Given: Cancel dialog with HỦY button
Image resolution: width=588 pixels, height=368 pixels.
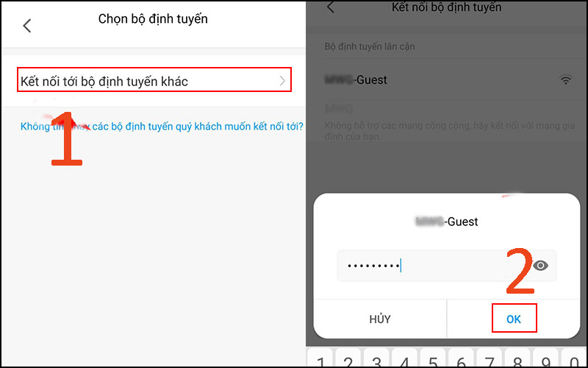Looking at the screenshot, I should [x=380, y=319].
